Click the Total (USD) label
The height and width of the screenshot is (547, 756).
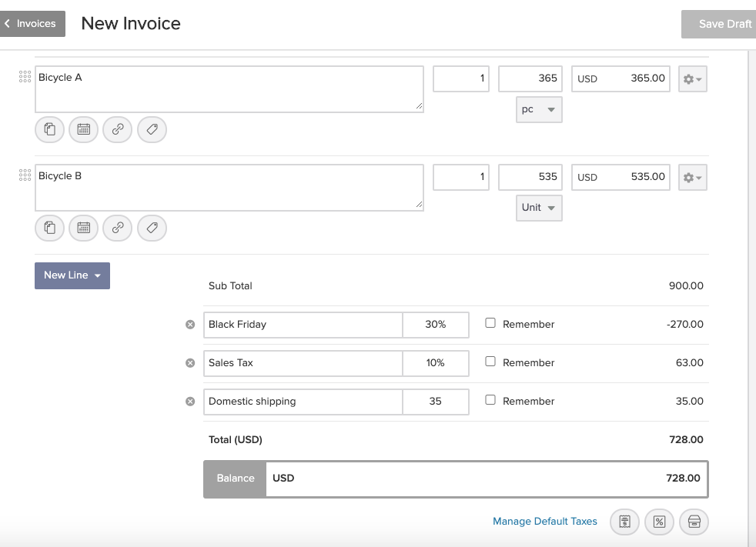coord(236,440)
